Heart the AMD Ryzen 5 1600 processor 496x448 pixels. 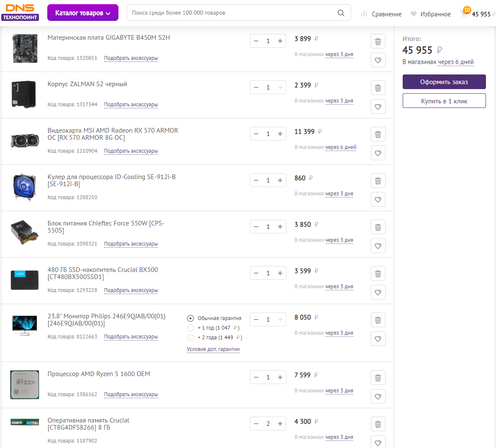point(378,397)
